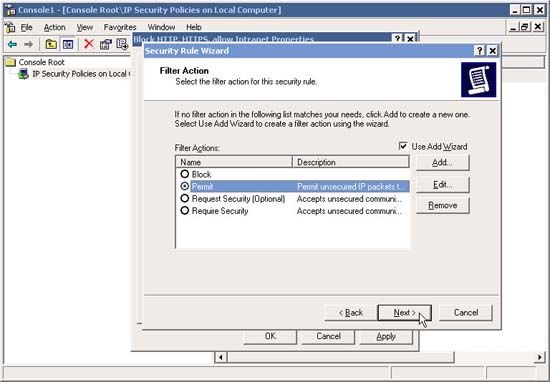
Task: Click the Remove button
Action: [442, 206]
